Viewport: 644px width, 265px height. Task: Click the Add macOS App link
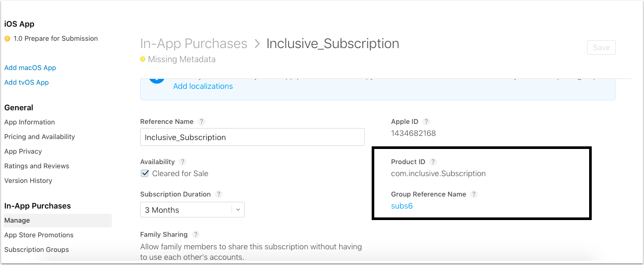coord(30,68)
